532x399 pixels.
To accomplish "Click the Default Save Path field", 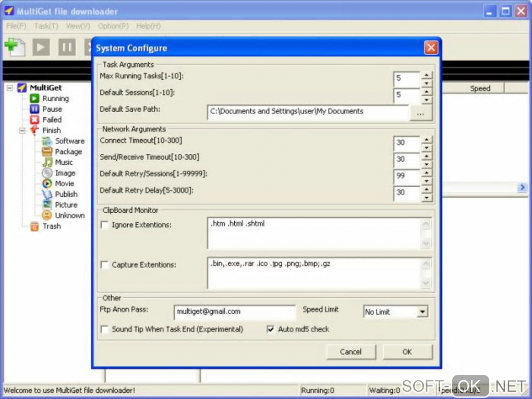I will coord(308,112).
